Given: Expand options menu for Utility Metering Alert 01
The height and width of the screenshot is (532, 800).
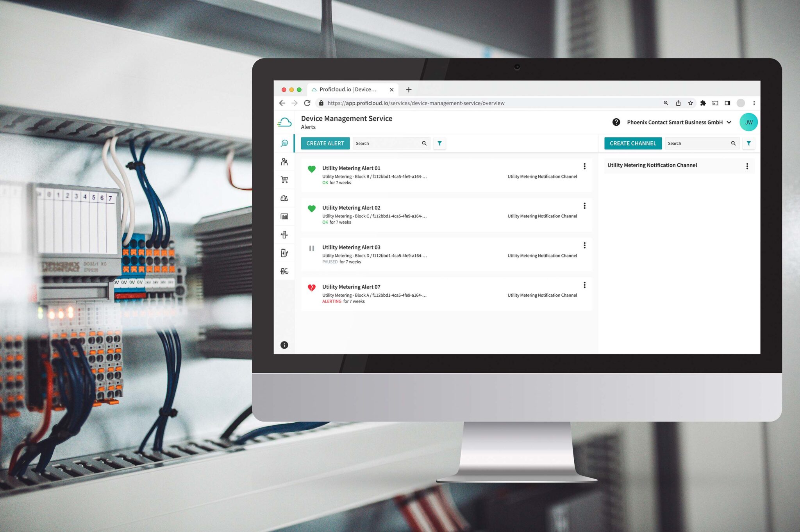Looking at the screenshot, I should (x=584, y=166).
